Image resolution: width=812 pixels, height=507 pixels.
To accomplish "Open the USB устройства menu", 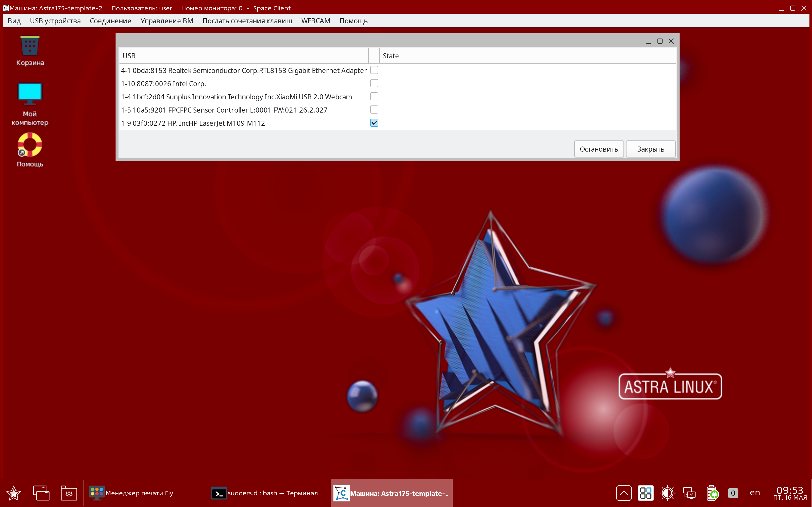I will pyautogui.click(x=55, y=21).
